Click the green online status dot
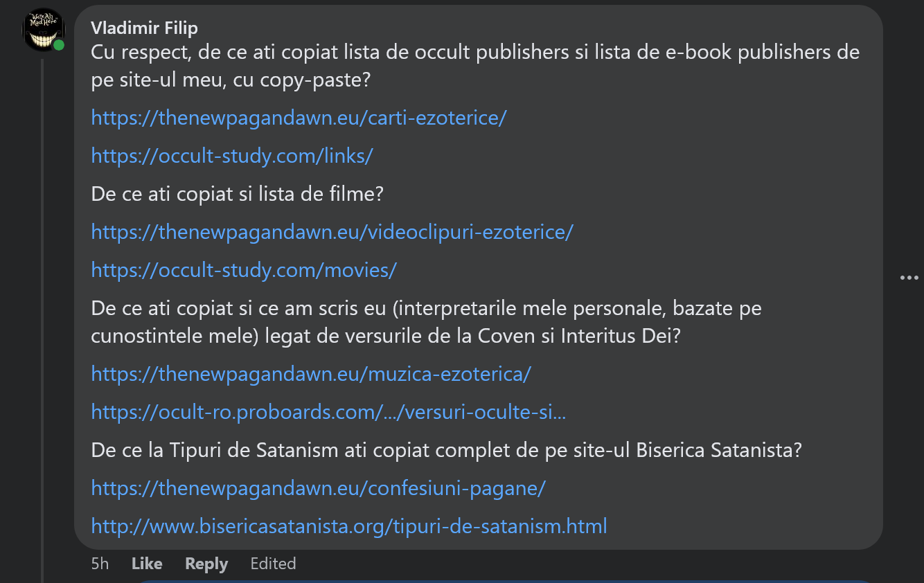Viewport: 924px width, 583px height. (x=59, y=45)
